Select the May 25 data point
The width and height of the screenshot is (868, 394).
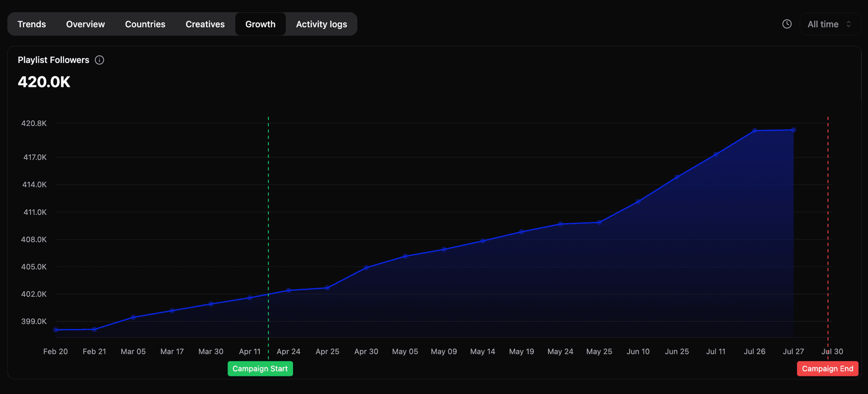pos(599,222)
